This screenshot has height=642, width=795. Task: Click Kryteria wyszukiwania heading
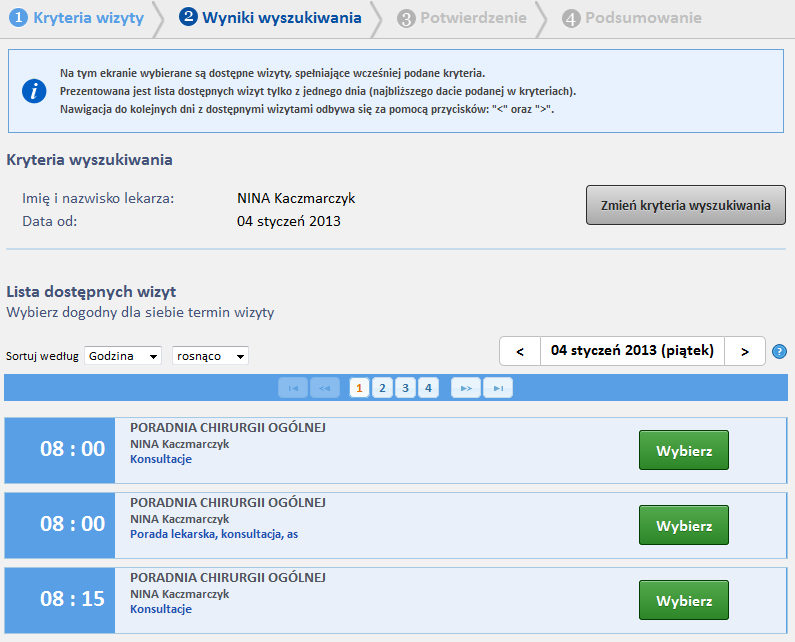[89, 160]
